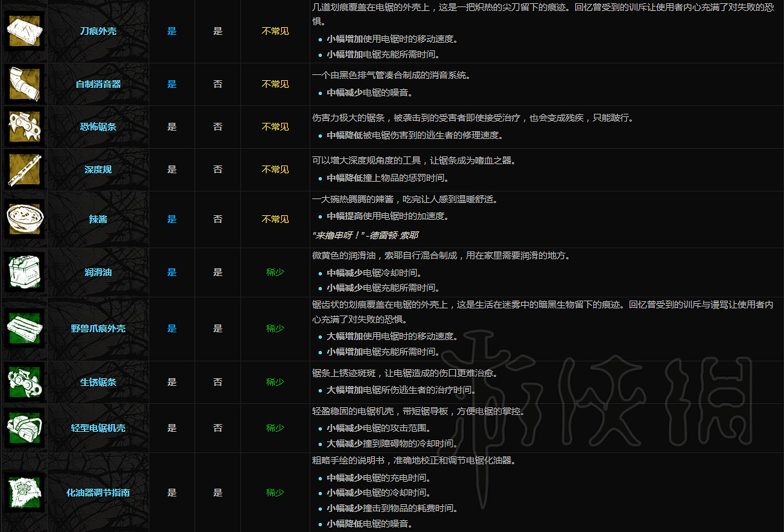Open the 辣酱 item name link
Image resolution: width=784 pixels, height=532 pixels.
96,219
